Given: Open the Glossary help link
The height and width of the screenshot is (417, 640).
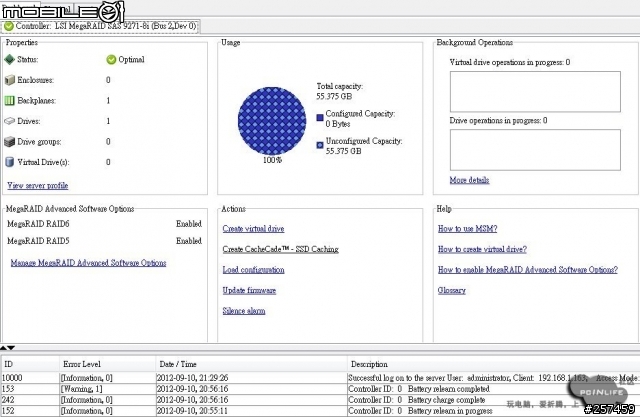Looking at the screenshot, I should 451,291.
